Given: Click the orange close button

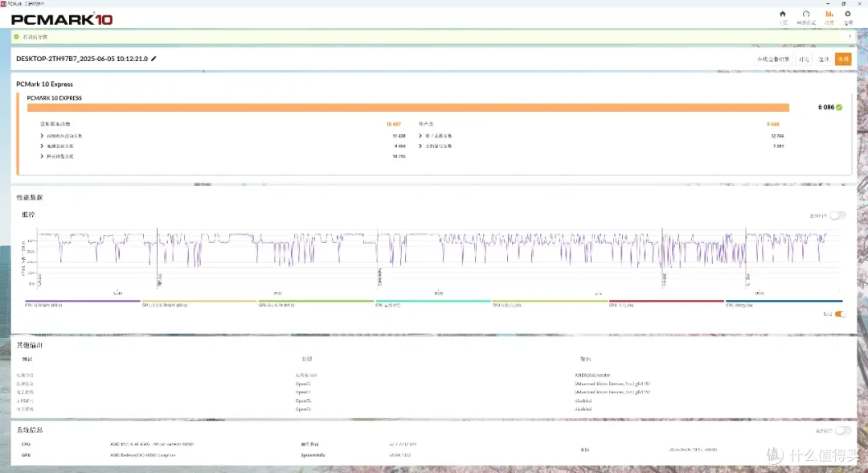Looking at the screenshot, I should point(843,60).
